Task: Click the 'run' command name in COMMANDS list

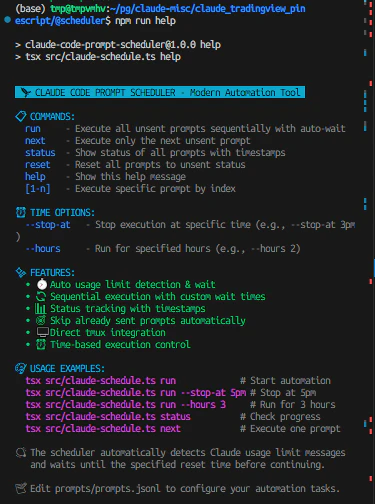Action: pos(33,129)
